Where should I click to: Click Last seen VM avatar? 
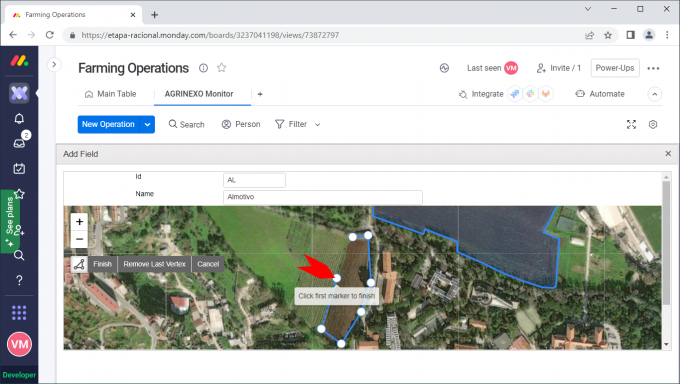[511, 68]
